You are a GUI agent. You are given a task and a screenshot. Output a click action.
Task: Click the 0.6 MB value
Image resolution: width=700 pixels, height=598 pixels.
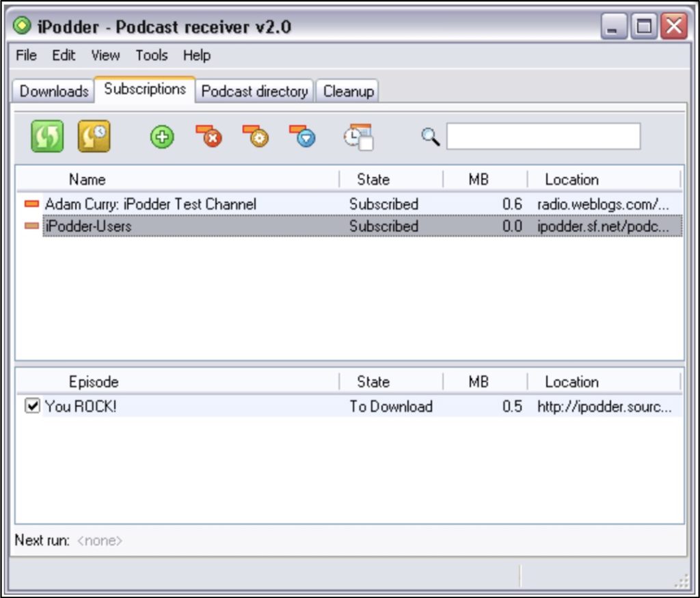512,204
